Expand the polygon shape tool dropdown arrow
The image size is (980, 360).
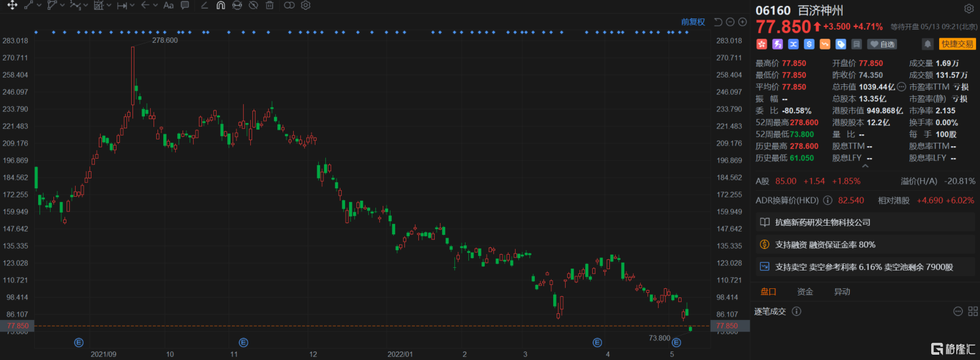coord(63,5)
